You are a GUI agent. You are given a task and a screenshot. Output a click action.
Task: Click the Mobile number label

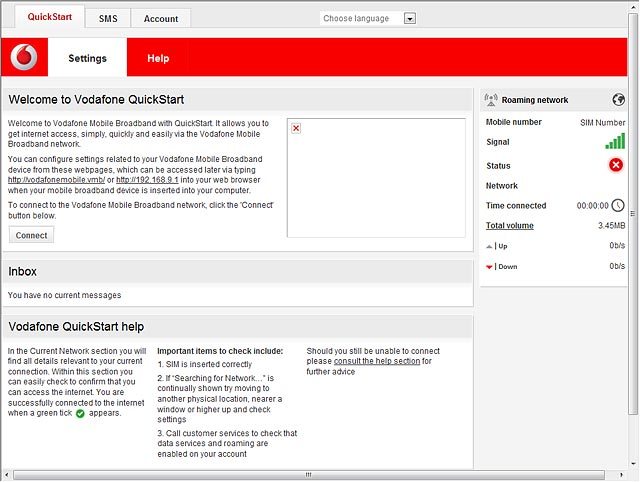coord(513,122)
